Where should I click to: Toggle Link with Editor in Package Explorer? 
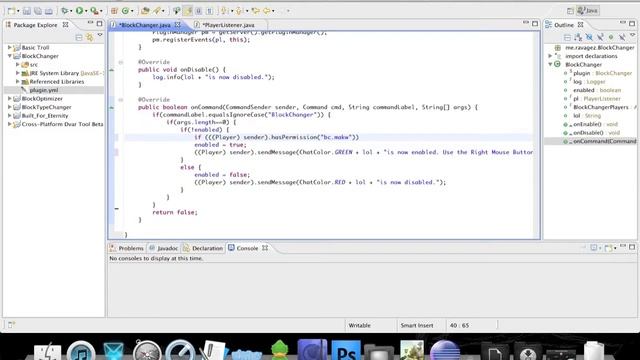coord(89,38)
